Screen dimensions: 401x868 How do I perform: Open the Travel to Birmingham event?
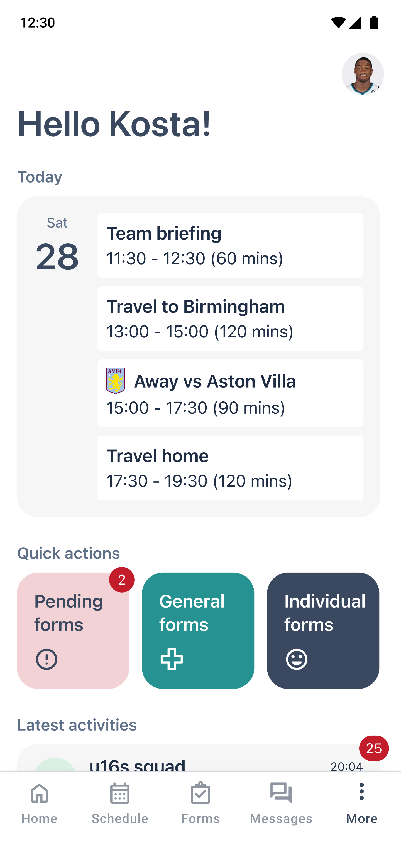pos(230,319)
